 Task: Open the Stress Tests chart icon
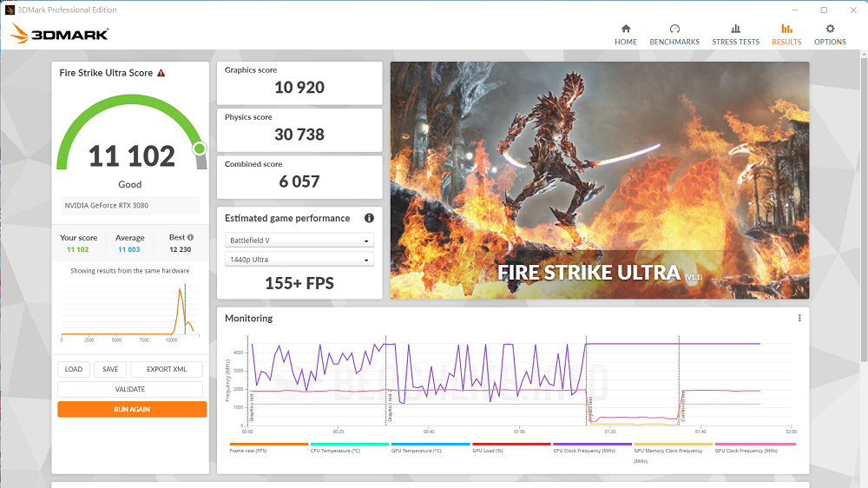point(736,29)
